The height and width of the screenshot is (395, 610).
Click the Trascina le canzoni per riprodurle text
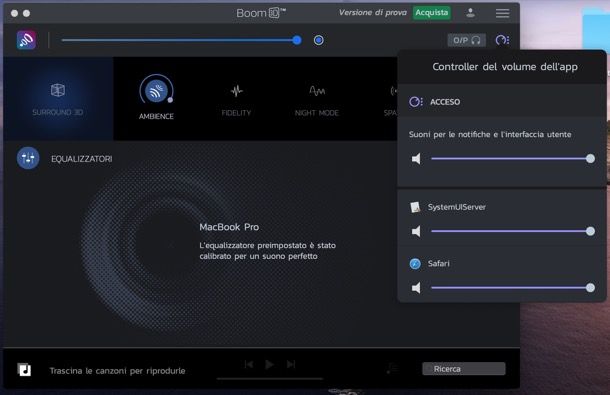coord(117,371)
